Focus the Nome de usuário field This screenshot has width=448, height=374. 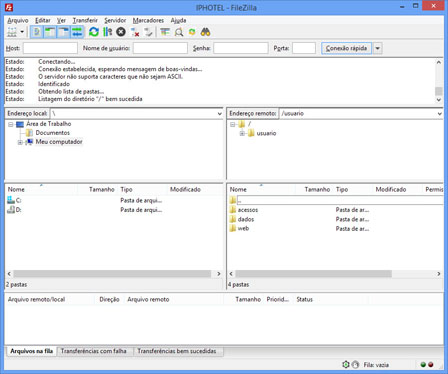pos(160,48)
